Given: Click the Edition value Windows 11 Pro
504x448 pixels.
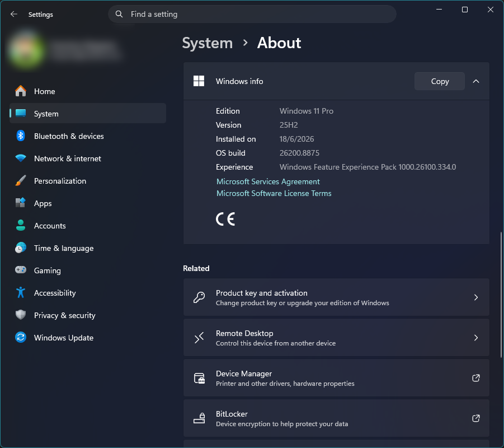Looking at the screenshot, I should click(307, 111).
